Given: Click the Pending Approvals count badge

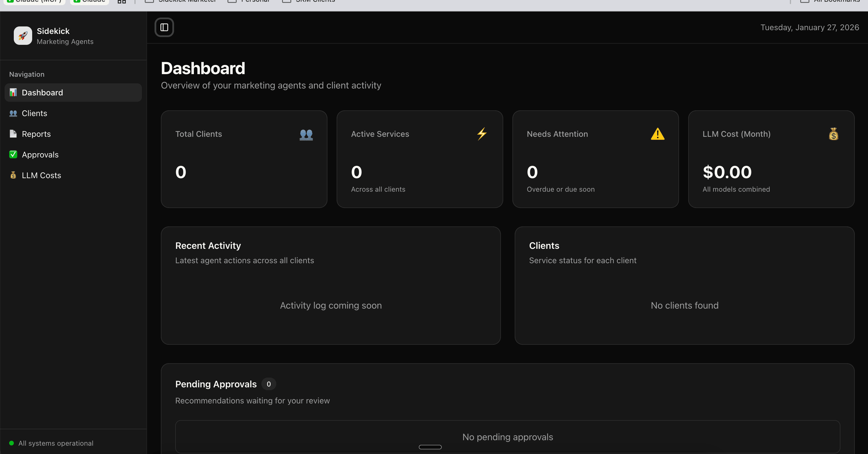Looking at the screenshot, I should (269, 384).
